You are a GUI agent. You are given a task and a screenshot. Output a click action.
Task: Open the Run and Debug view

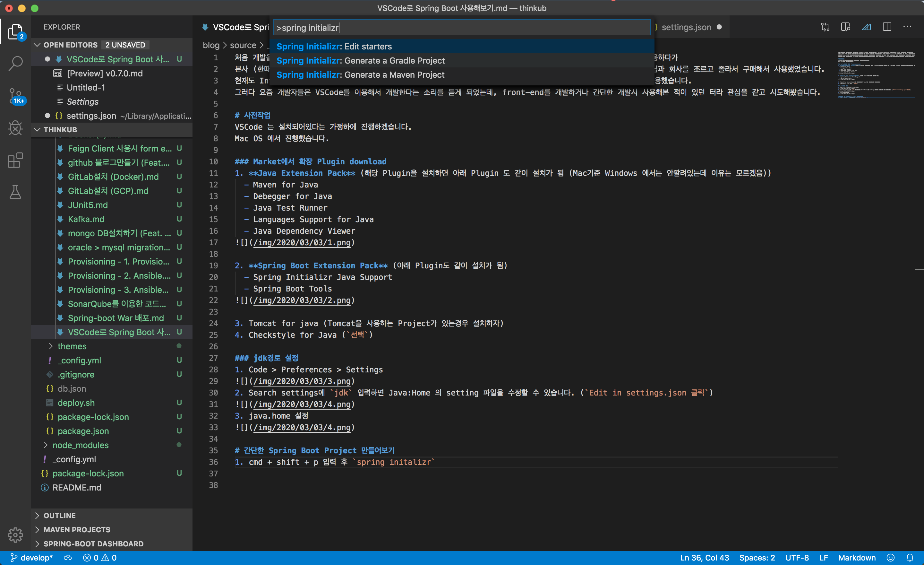point(15,128)
